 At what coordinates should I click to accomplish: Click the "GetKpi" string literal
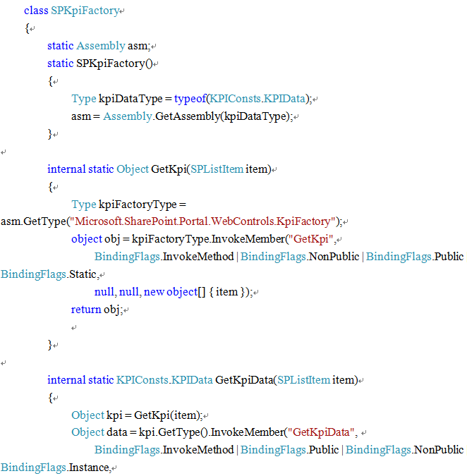[311, 239]
